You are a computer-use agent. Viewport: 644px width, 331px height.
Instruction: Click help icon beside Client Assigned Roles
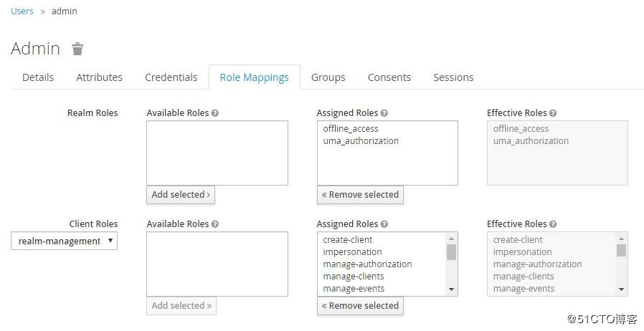click(x=384, y=224)
